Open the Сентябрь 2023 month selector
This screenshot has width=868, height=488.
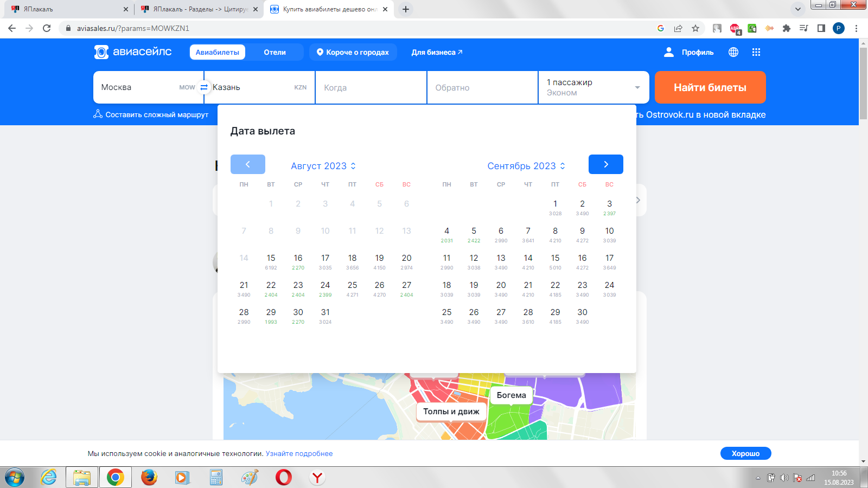(x=526, y=166)
